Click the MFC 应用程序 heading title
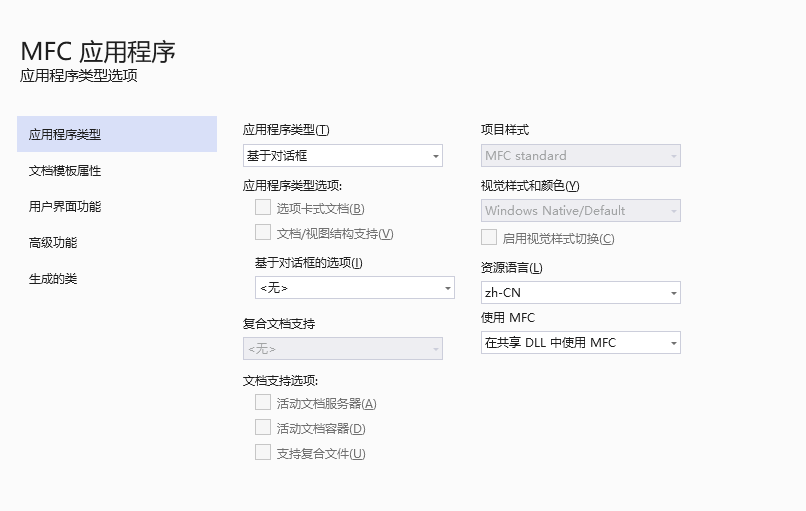806x511 pixels. coord(98,52)
